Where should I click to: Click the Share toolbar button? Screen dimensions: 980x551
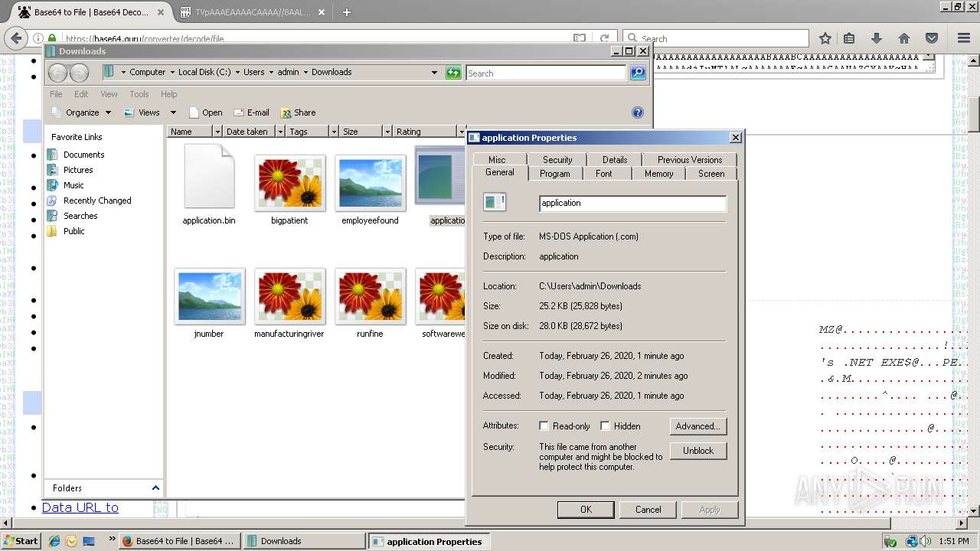click(298, 112)
